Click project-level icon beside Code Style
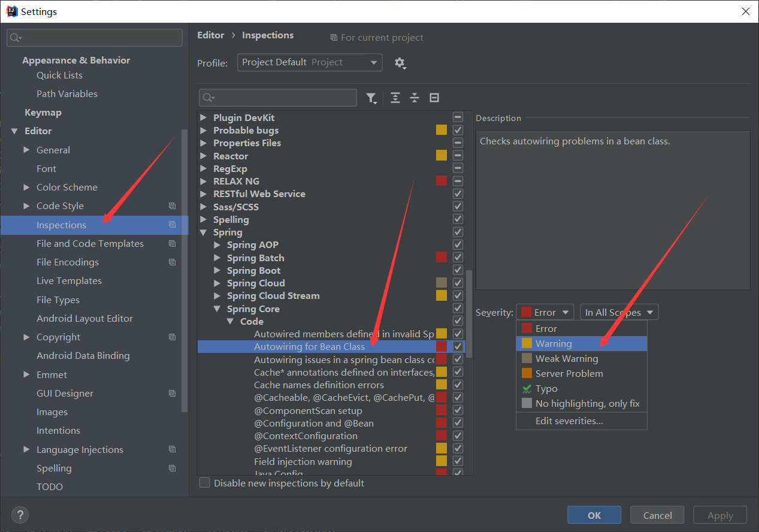 pyautogui.click(x=173, y=206)
